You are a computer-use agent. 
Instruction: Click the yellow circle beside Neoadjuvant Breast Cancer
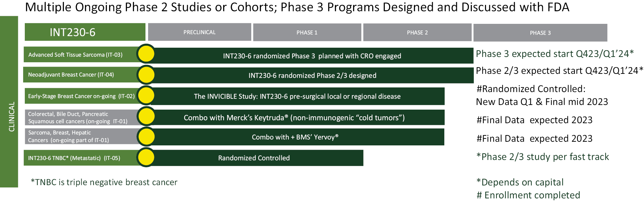(x=146, y=75)
